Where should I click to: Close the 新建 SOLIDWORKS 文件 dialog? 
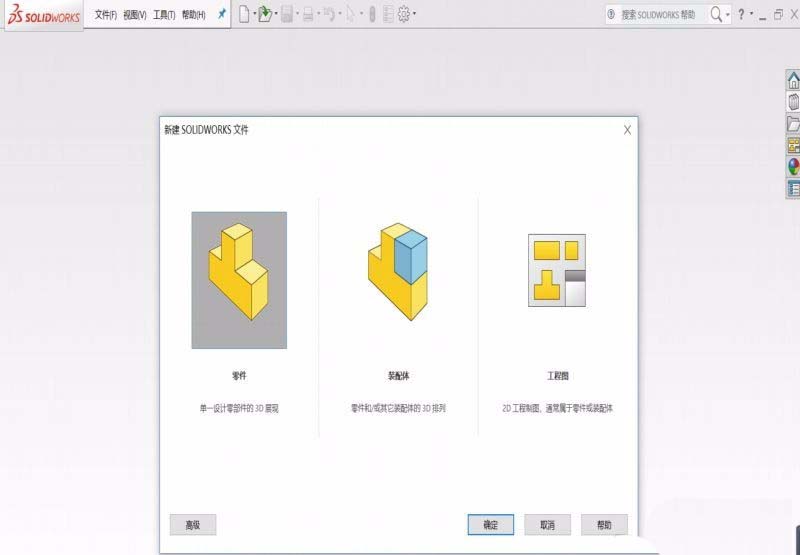pyautogui.click(x=627, y=130)
